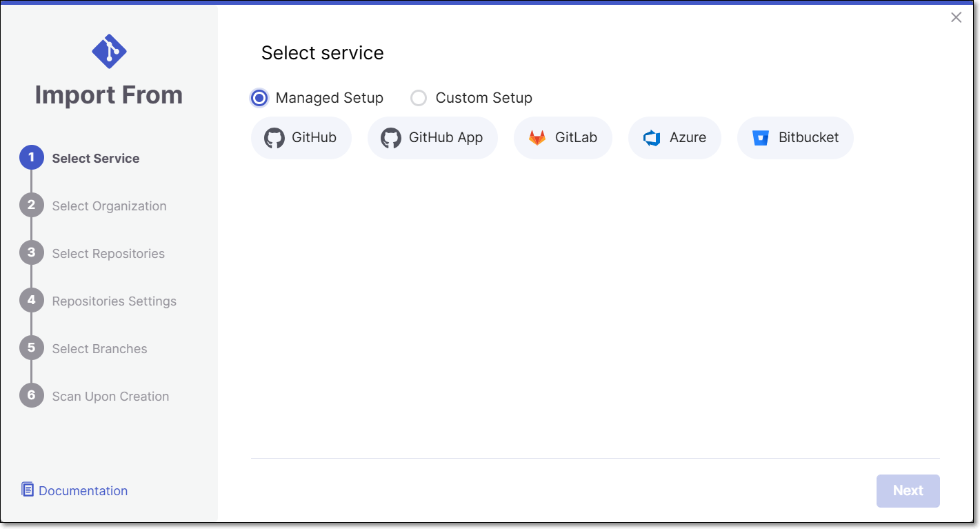
Task: Open the Repositories Settings step
Action: (114, 301)
